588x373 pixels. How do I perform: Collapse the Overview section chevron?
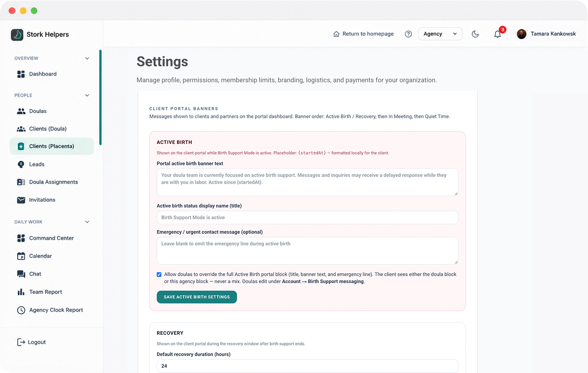(x=87, y=58)
